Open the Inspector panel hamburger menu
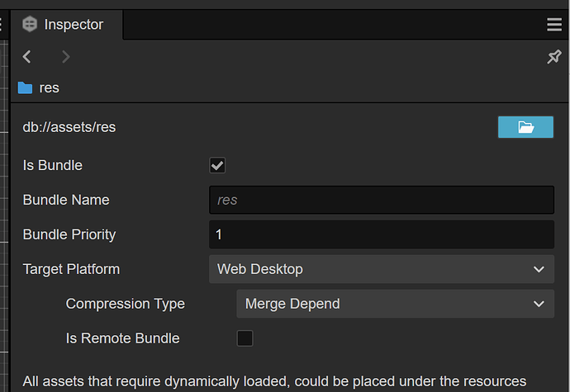This screenshot has width=570, height=392. point(554,26)
